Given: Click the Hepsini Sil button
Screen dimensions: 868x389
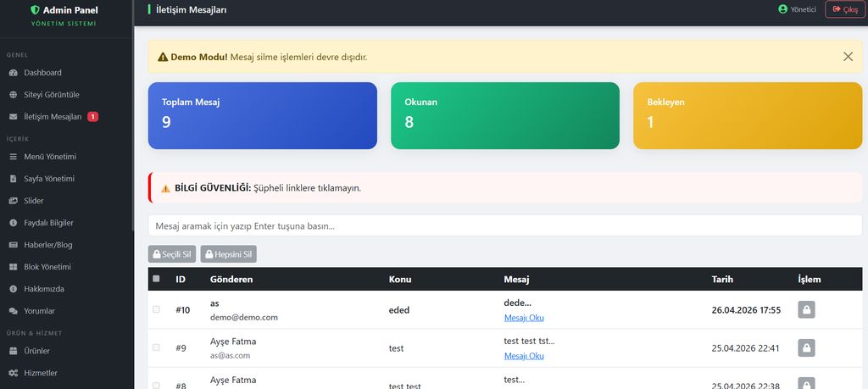Looking at the screenshot, I should [229, 254].
